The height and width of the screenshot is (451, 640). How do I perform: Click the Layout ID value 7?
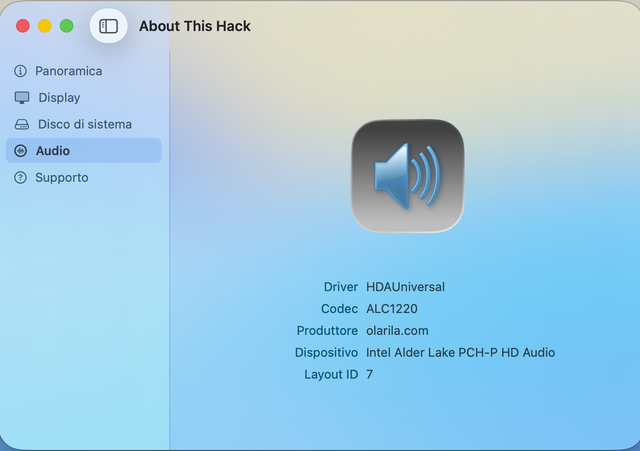coord(369,374)
